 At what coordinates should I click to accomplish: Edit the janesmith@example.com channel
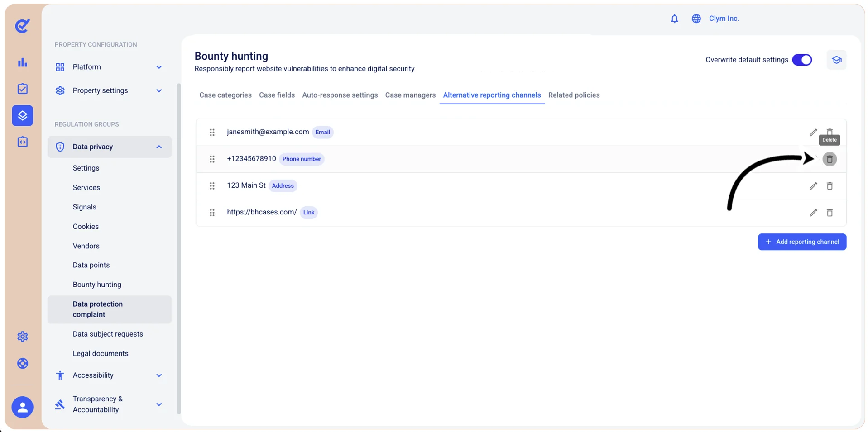click(x=813, y=133)
